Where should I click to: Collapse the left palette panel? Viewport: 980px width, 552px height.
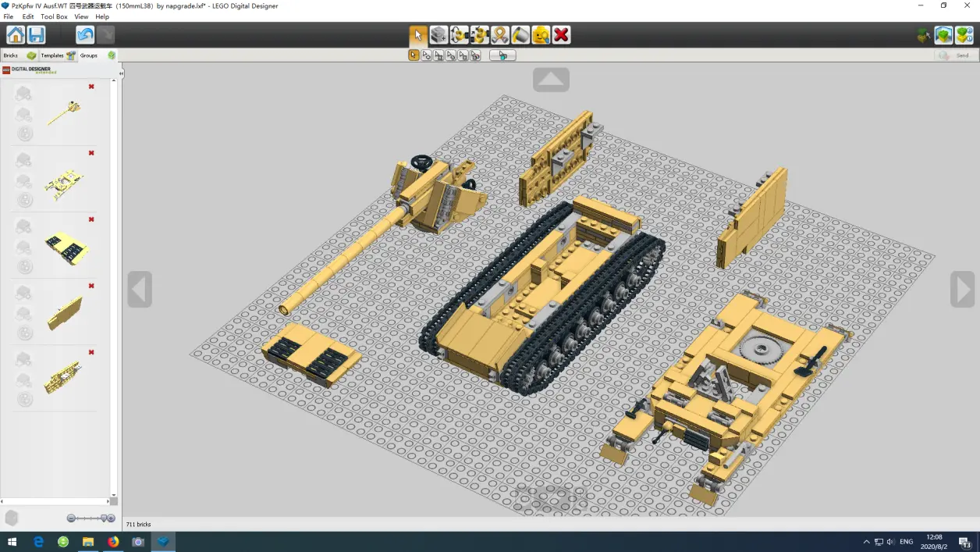click(121, 73)
